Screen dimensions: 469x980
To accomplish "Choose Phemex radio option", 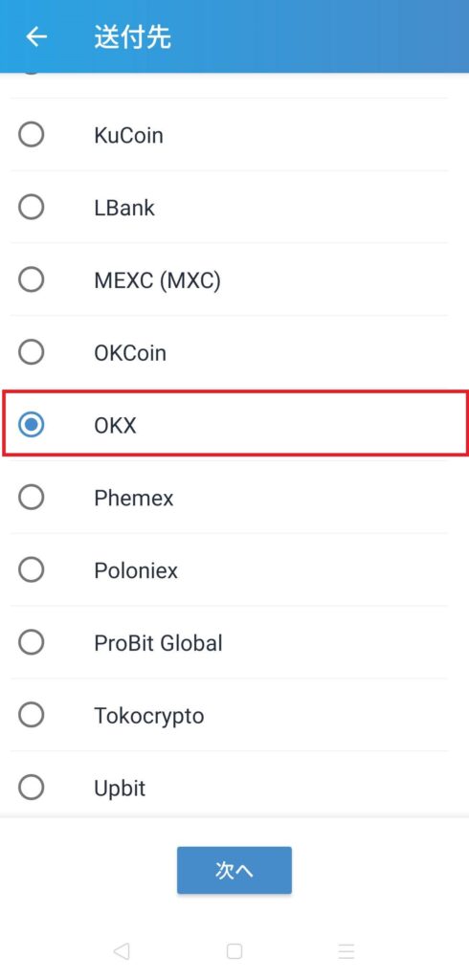I will tap(32, 497).
